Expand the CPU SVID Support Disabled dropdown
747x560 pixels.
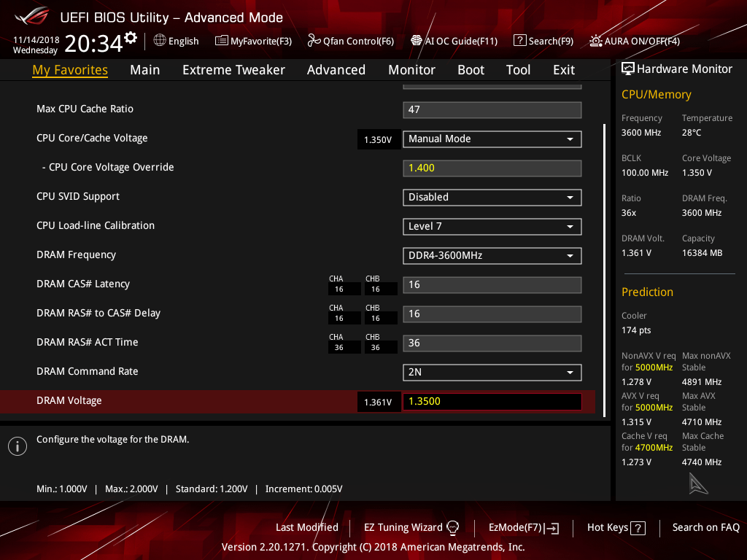[x=492, y=197]
